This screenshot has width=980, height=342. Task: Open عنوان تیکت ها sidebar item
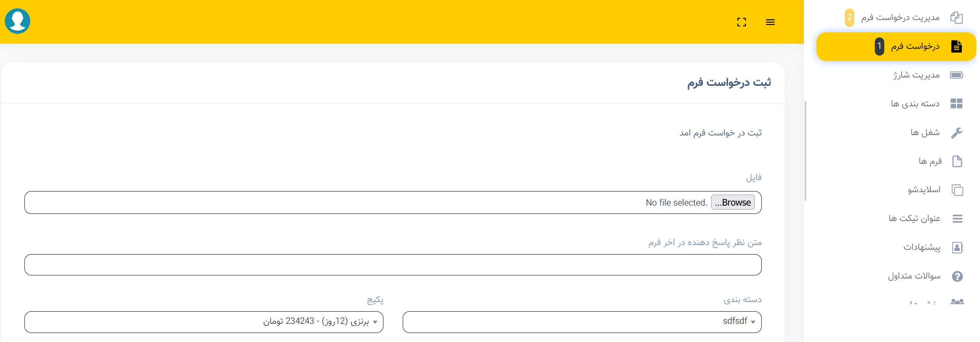pyautogui.click(x=914, y=219)
